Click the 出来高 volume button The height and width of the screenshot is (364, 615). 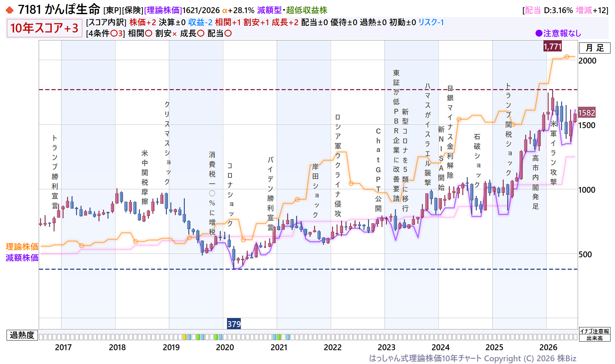pos(595,338)
